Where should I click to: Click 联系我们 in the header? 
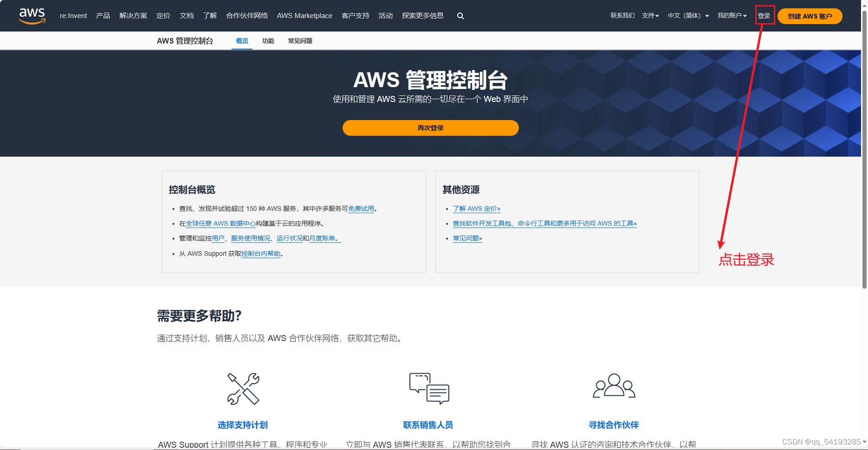(x=622, y=16)
